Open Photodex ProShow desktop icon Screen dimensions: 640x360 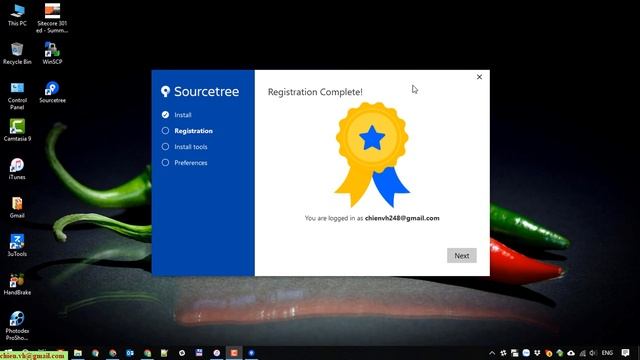[x=17, y=326]
